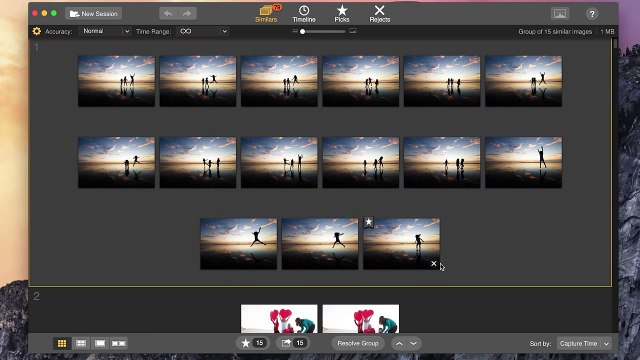Select the sixth thumbnail in first row
This screenshot has height=360, width=640.
click(x=523, y=81)
